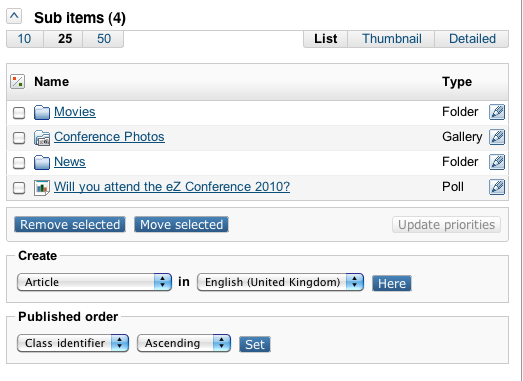Click the Conference Photos gallery icon
Image resolution: width=523 pixels, height=381 pixels.
point(42,137)
